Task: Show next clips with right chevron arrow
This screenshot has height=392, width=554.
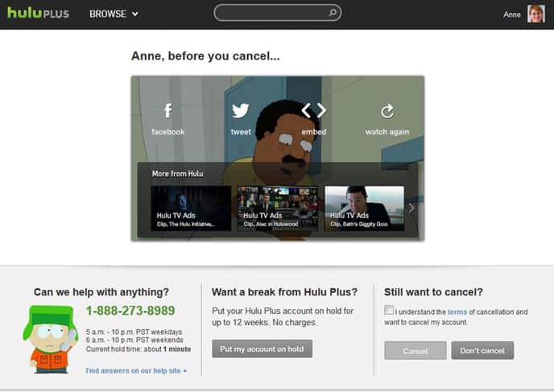Action: pos(411,208)
